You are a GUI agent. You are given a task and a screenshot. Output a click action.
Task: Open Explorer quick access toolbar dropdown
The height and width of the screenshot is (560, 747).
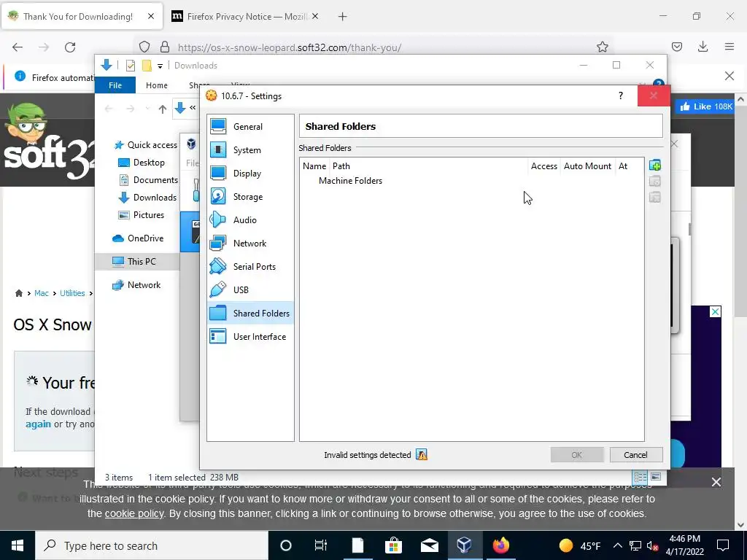pos(160,66)
